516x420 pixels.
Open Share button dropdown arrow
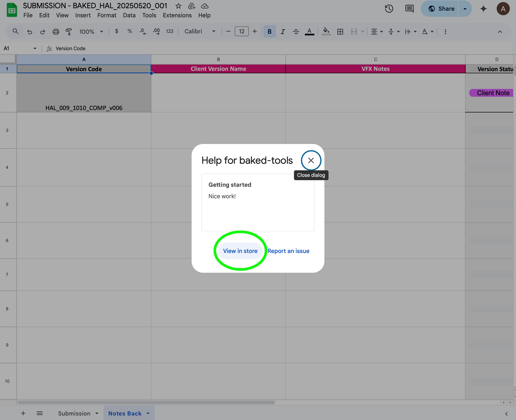pyautogui.click(x=465, y=9)
